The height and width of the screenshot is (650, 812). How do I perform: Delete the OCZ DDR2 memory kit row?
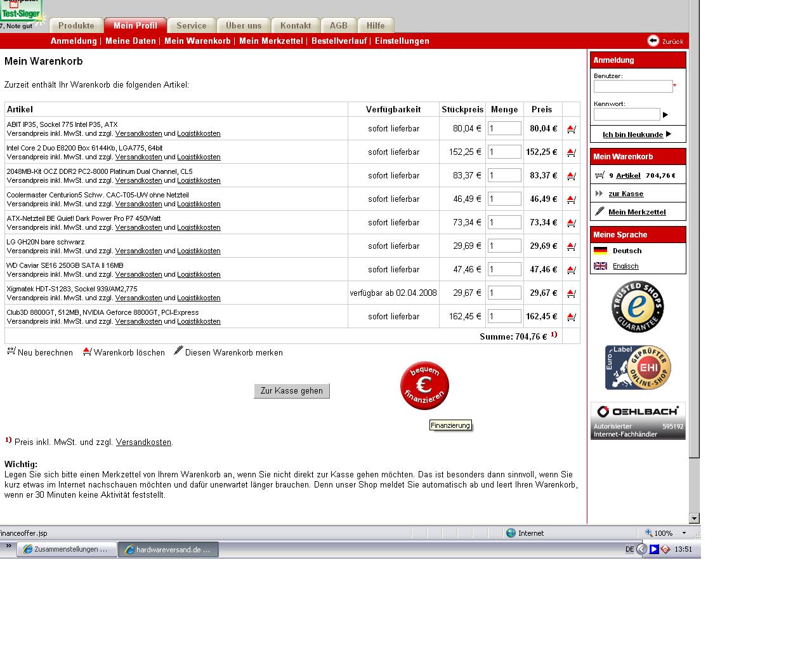[x=571, y=176]
